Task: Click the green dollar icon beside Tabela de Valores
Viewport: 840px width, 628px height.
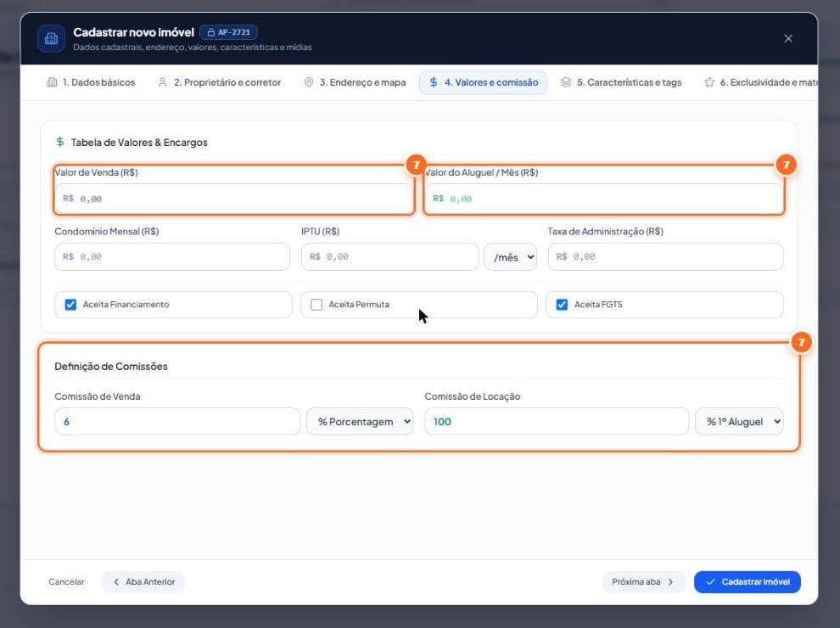Action: tap(60, 142)
